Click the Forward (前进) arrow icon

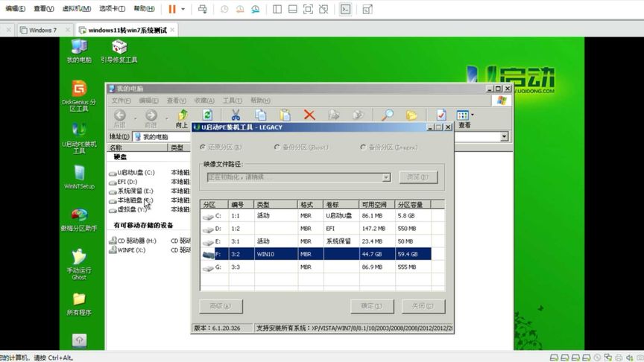click(151, 118)
